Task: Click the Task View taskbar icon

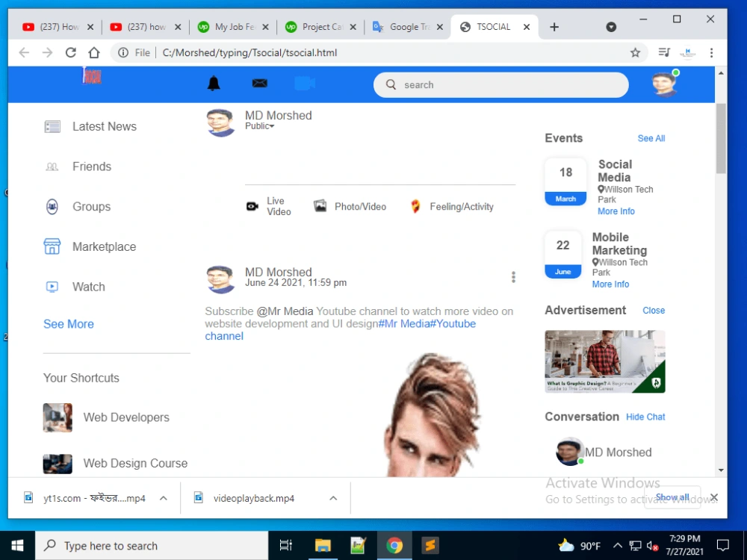Action: tap(286, 545)
